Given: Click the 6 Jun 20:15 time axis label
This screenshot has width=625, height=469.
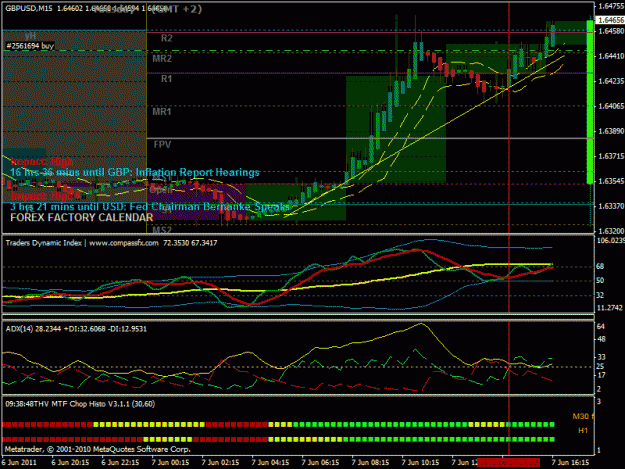Looking at the screenshot, I should point(70,463).
